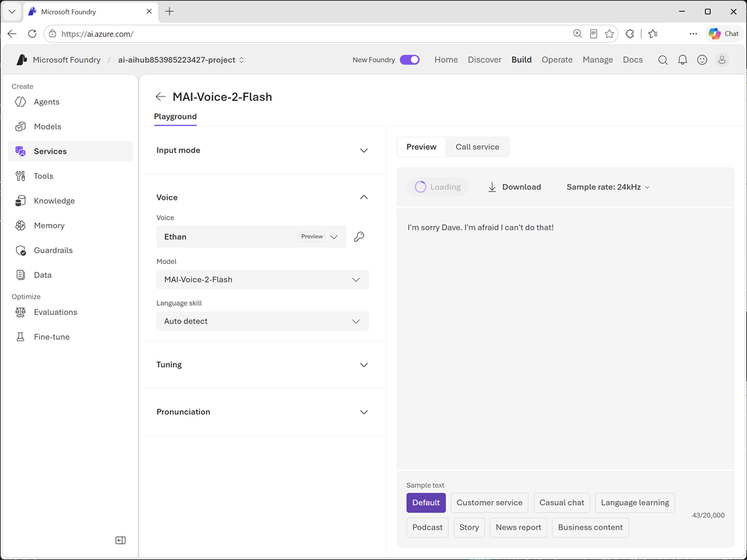Open the Models section in sidebar
Screen dimensions: 747x560
70,126
